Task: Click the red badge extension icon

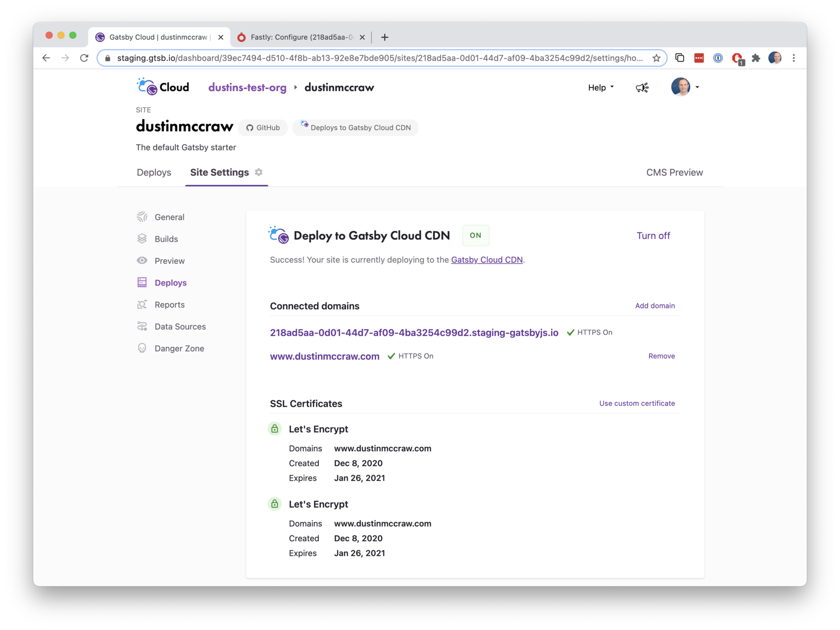Action: click(737, 58)
